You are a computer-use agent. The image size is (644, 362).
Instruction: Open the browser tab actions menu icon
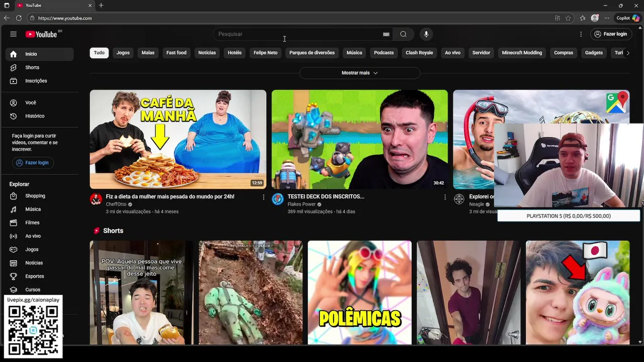point(7,6)
